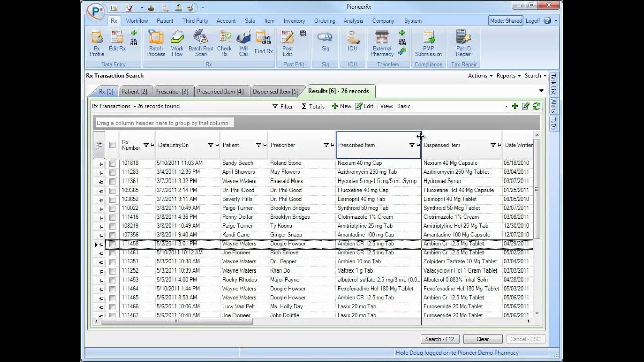Click the binoculars icon in Post Edit group

coord(303,33)
